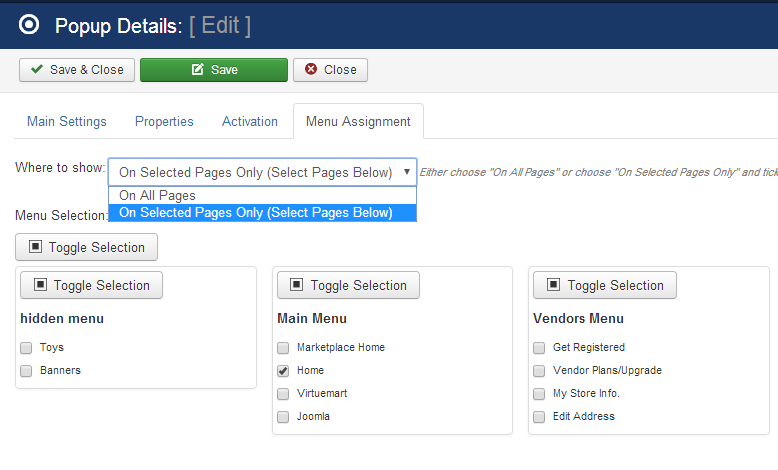Pick 'On Selected Pages Only' option
The image size is (778, 470).
[256, 212]
